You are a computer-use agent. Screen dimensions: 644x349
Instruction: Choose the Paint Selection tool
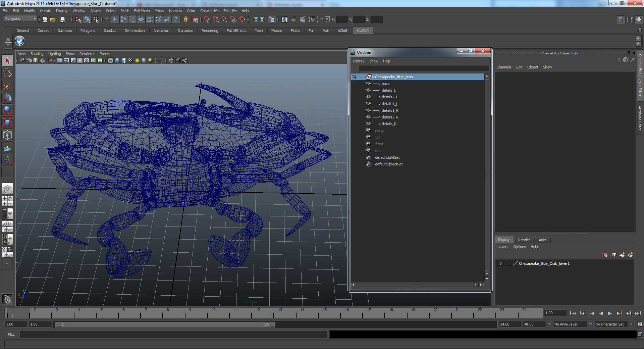pos(7,86)
